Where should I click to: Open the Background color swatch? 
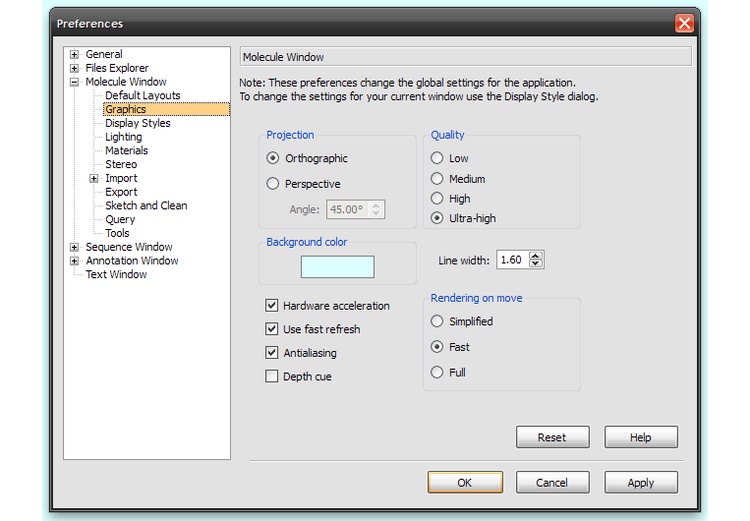pyautogui.click(x=338, y=267)
